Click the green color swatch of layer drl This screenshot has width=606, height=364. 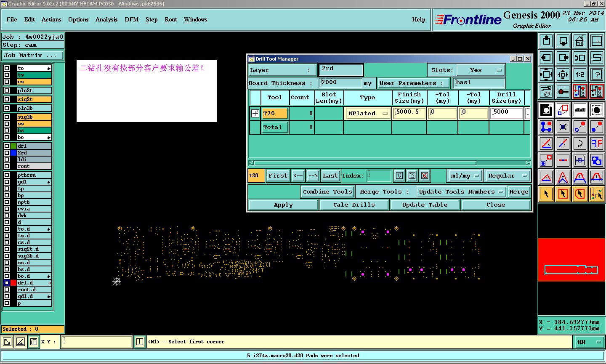[x=13, y=146]
